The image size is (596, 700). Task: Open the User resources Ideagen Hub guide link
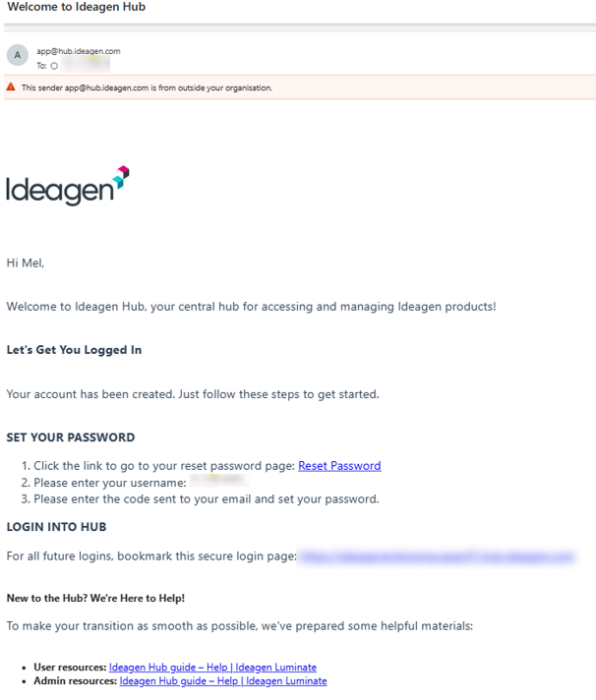click(x=212, y=667)
